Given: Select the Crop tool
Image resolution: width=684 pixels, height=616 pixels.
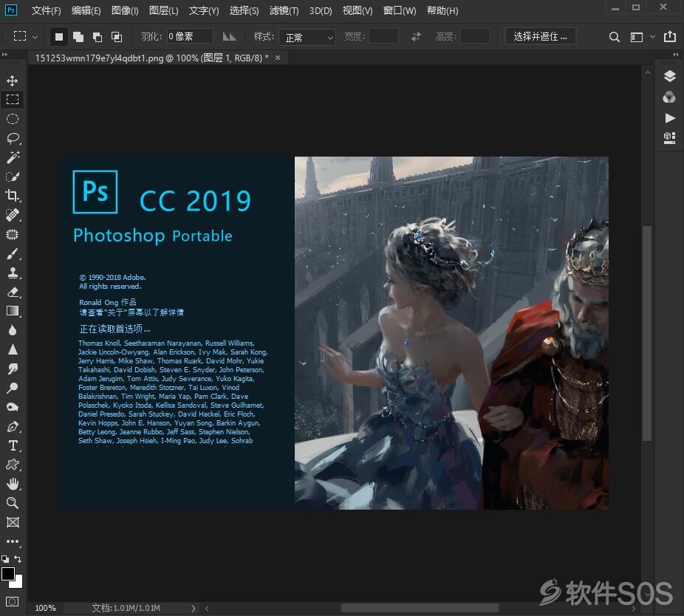Looking at the screenshot, I should coord(13,196).
